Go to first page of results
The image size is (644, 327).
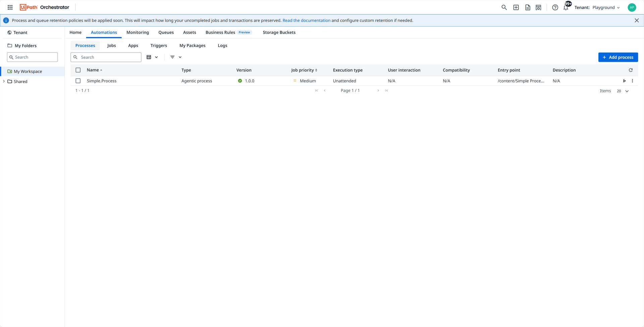click(316, 91)
